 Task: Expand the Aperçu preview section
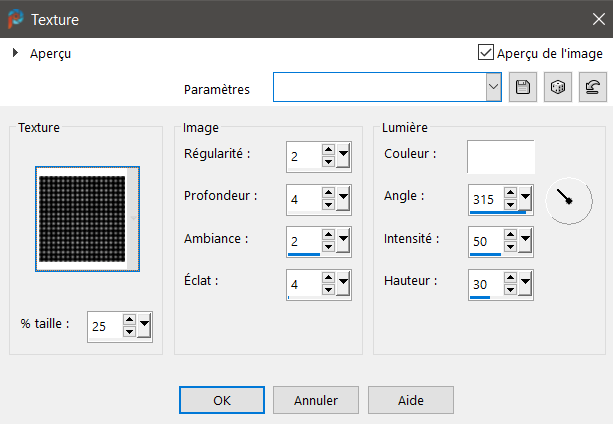pyautogui.click(x=16, y=53)
